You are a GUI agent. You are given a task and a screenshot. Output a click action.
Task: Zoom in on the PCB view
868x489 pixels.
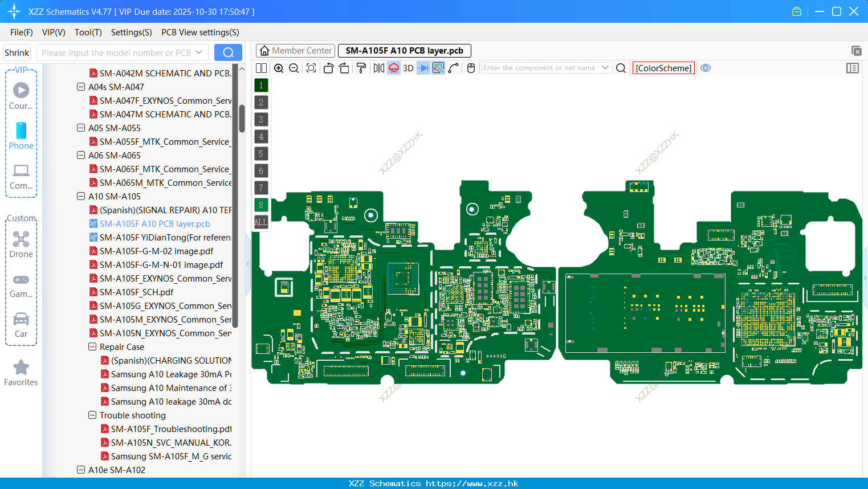coord(279,68)
